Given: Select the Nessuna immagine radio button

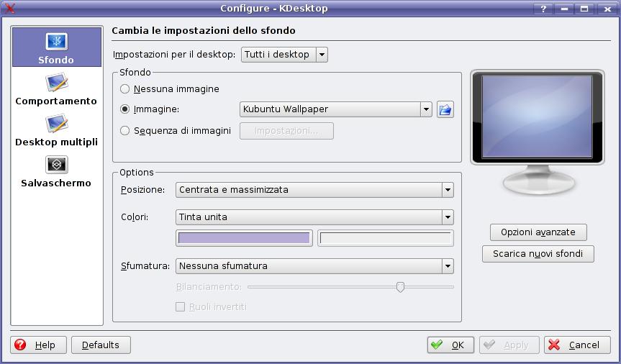Looking at the screenshot, I should (125, 89).
